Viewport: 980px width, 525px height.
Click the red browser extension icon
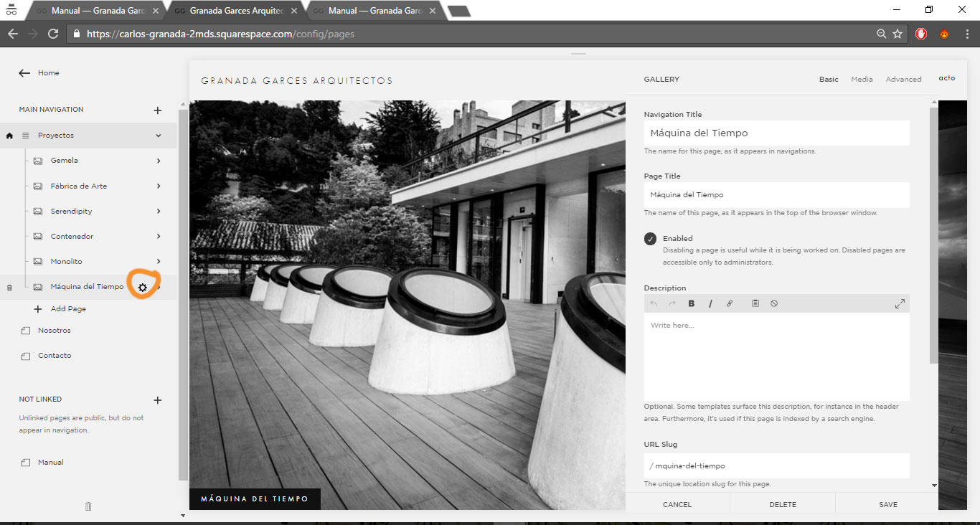click(x=922, y=34)
